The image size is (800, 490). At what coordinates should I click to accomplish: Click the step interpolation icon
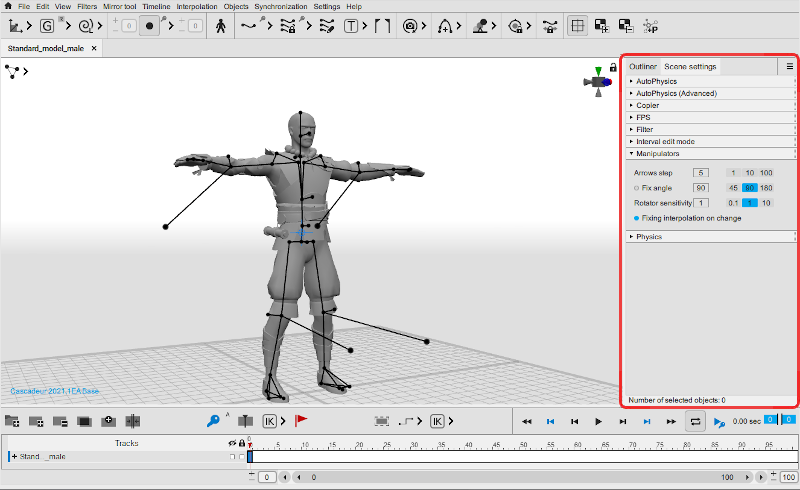tap(406, 421)
